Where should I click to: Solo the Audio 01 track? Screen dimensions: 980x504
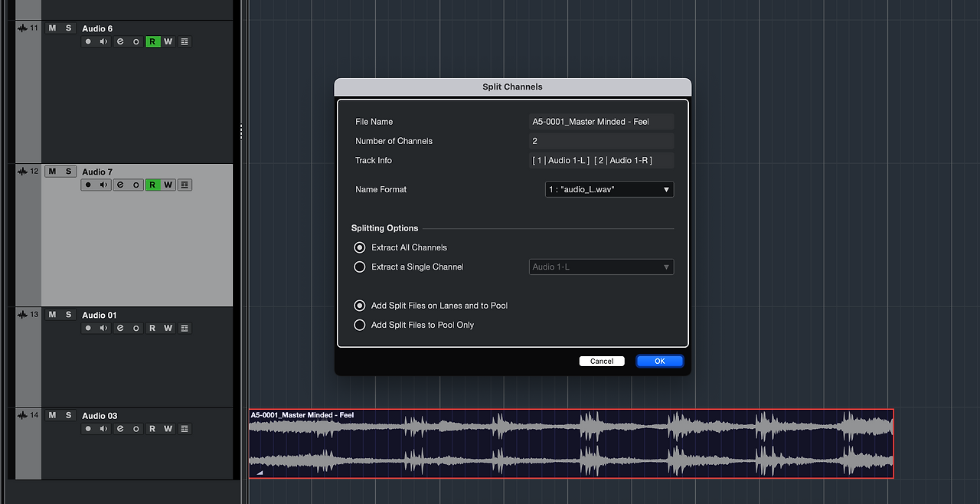click(68, 315)
